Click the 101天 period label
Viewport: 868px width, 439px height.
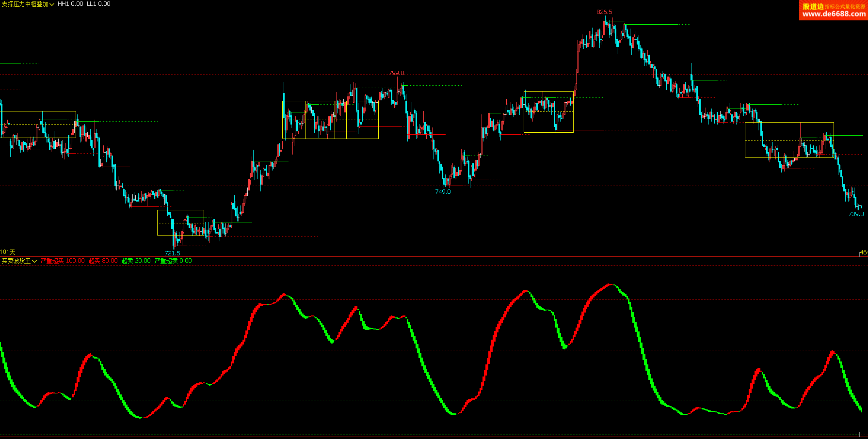click(x=8, y=252)
